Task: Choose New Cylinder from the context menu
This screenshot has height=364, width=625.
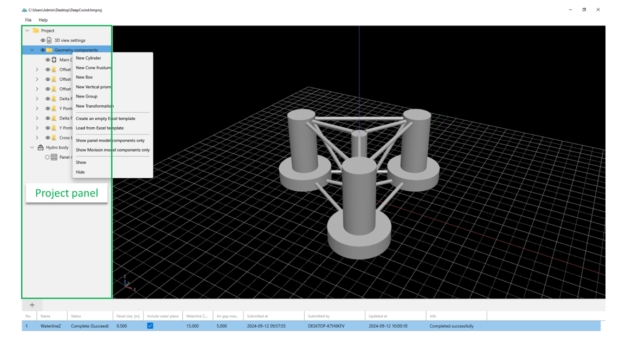Action: [88, 58]
